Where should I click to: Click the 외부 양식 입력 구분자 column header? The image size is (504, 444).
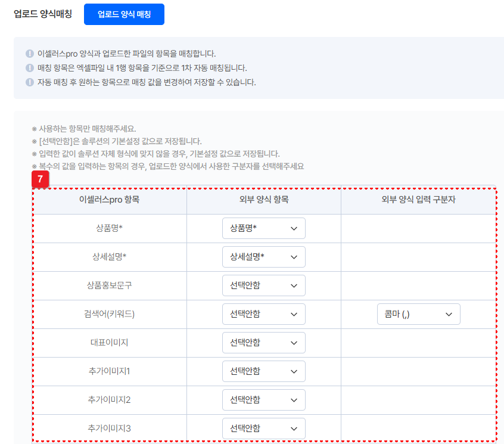(x=418, y=200)
